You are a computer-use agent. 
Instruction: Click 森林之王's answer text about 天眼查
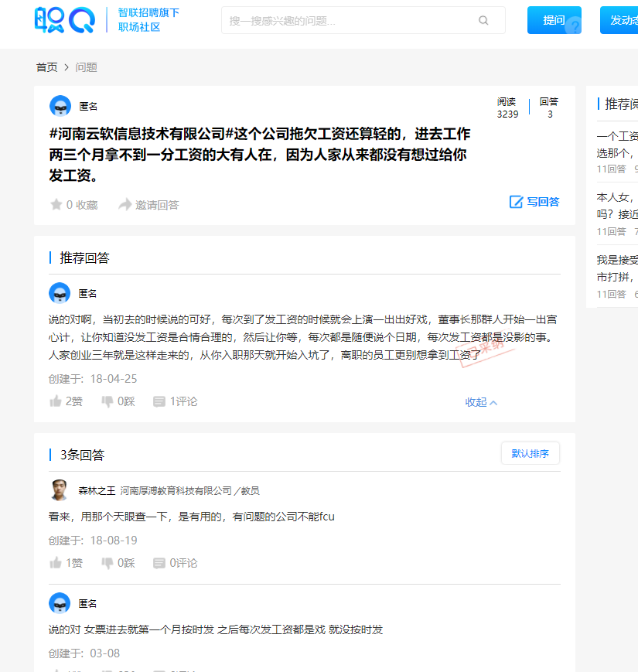tap(192, 517)
